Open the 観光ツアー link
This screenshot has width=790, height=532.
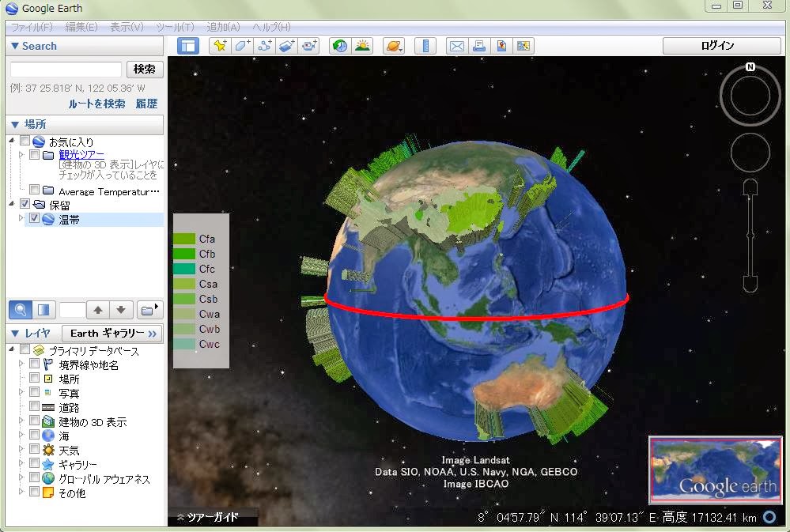pyautogui.click(x=81, y=154)
